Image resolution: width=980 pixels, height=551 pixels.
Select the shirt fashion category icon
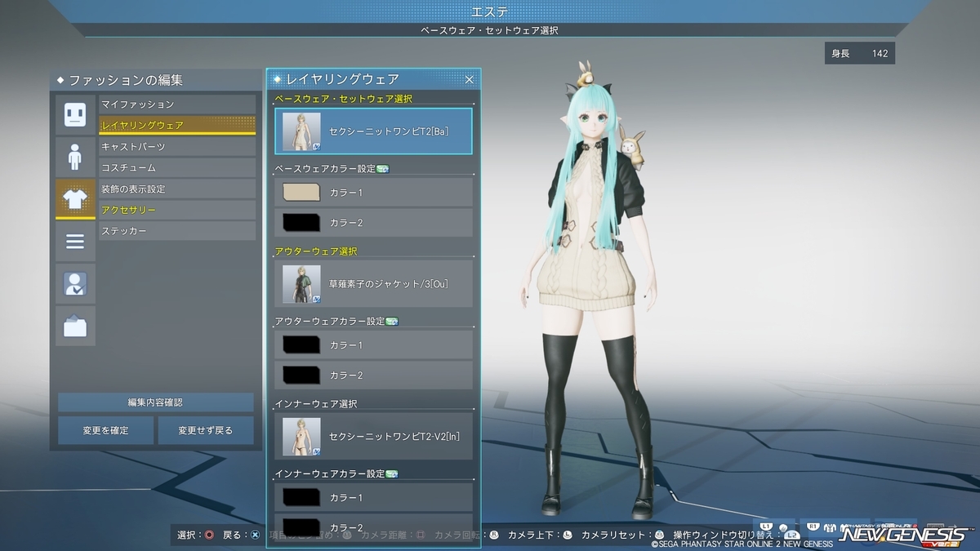click(75, 199)
